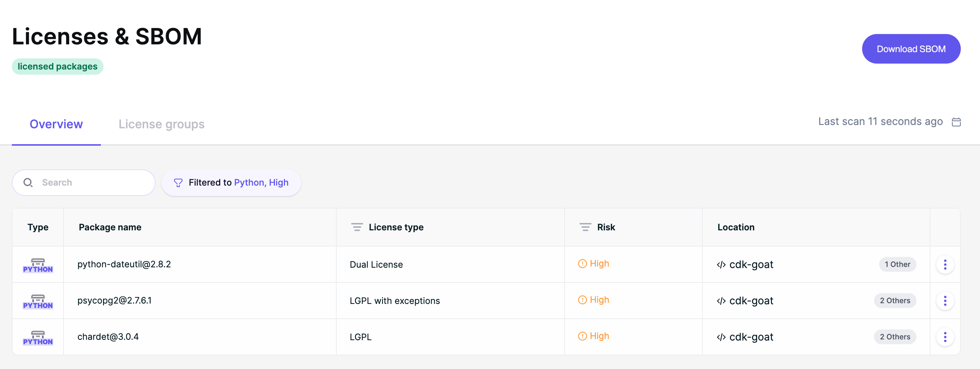Click the Download SBOM button
The width and height of the screenshot is (980, 369).
point(911,49)
